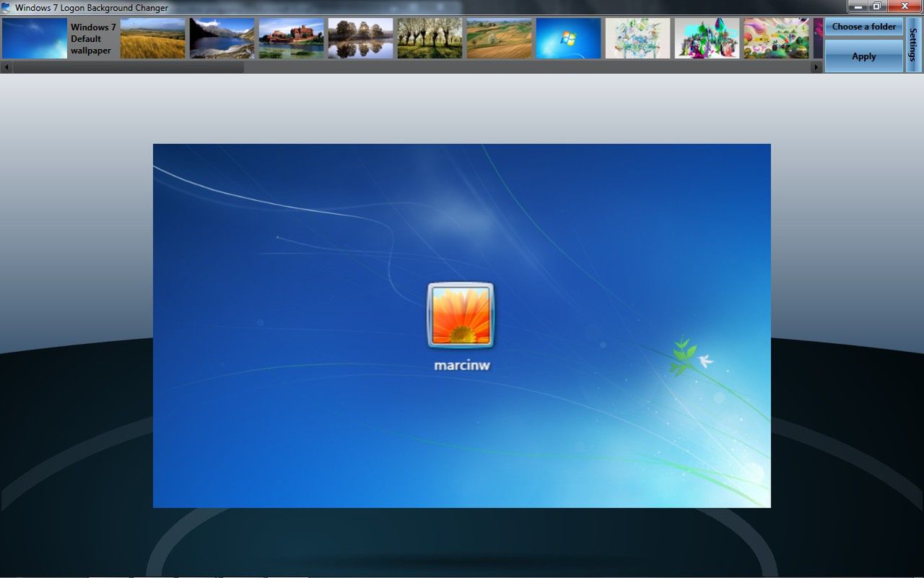Screen dimensions: 924x578
Task: Choose the golden wheat field wallpaper thumbnail
Action: (152, 38)
